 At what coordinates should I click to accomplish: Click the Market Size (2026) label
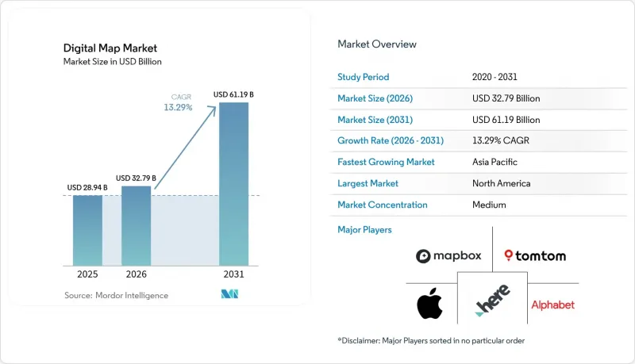coord(375,98)
